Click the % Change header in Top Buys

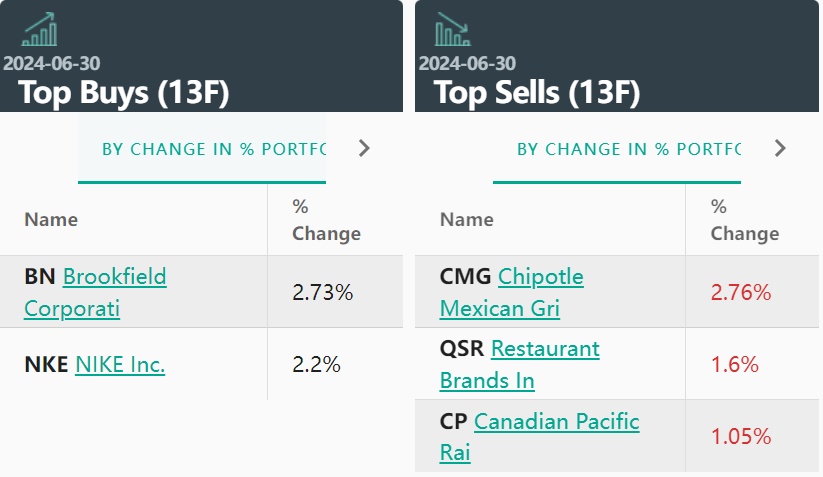(326, 220)
